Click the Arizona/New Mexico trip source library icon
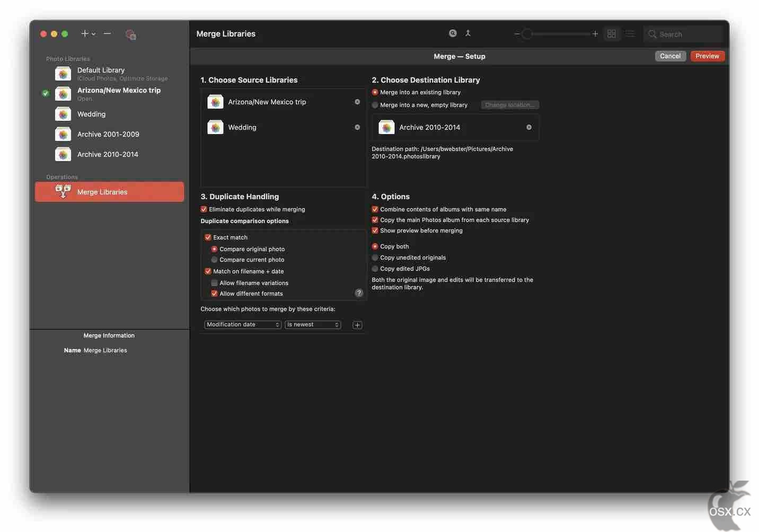The height and width of the screenshot is (532, 759). tap(215, 102)
